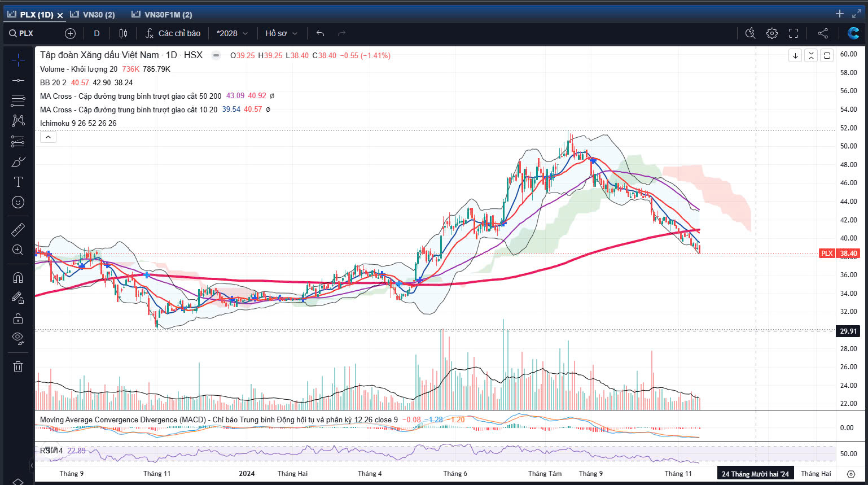868x485 pixels.
Task: Click the PLX symbol search field
Action: pos(34,33)
